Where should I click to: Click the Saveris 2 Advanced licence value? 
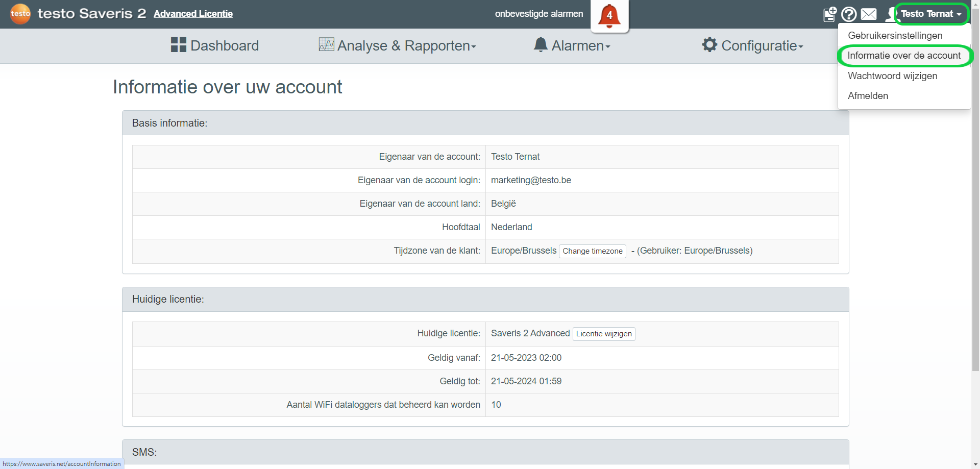(x=530, y=333)
